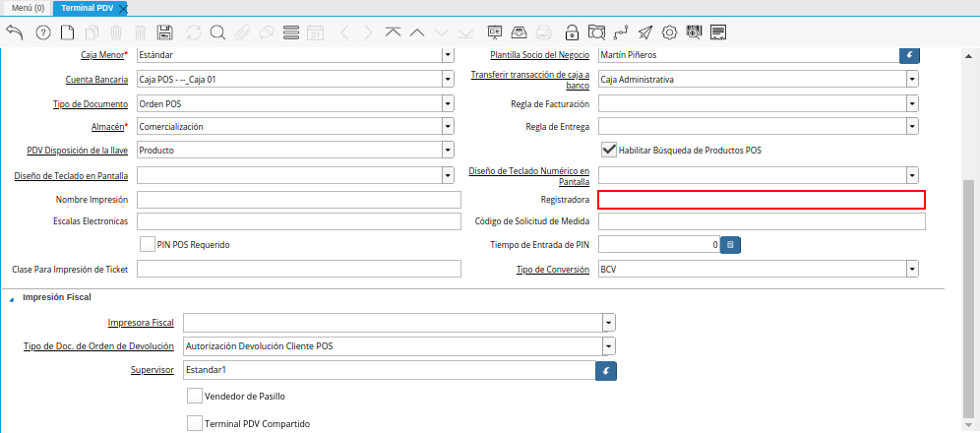Viewport: 980px width, 433px height.
Task: Click the paper plane Request icon
Action: (645, 32)
